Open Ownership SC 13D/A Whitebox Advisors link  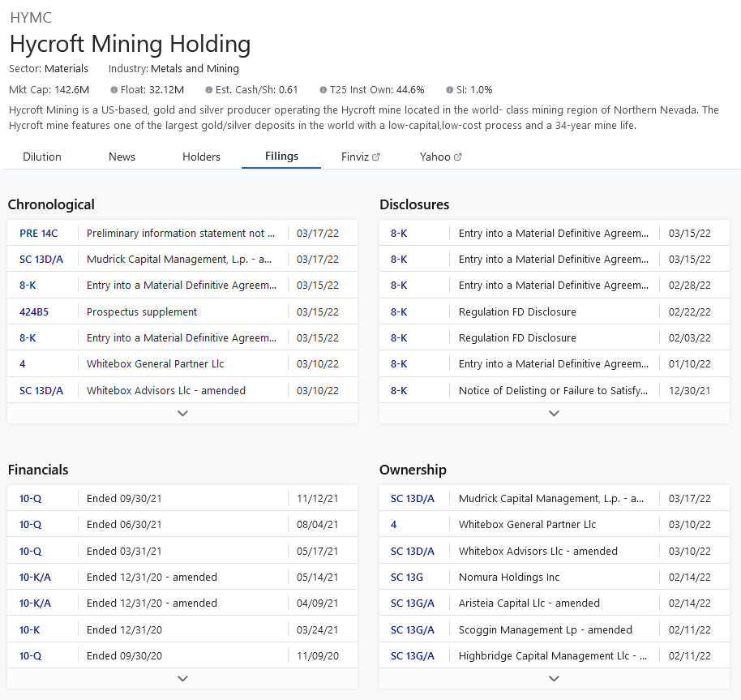(x=413, y=551)
